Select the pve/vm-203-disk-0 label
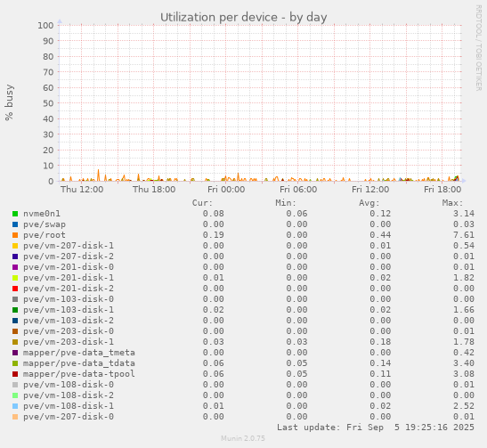Image resolution: width=487 pixels, height=448 pixels. click(69, 331)
